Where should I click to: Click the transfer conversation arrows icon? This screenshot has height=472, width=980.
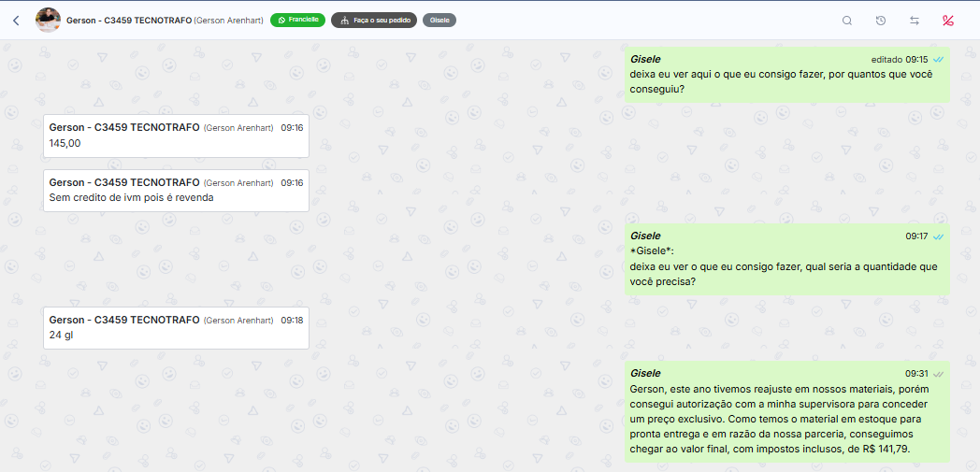pos(915,21)
